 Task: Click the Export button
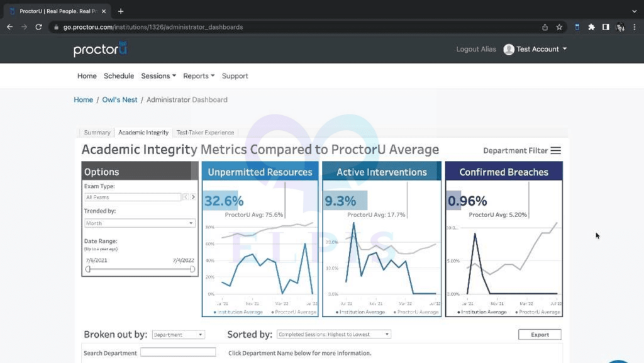point(540,335)
